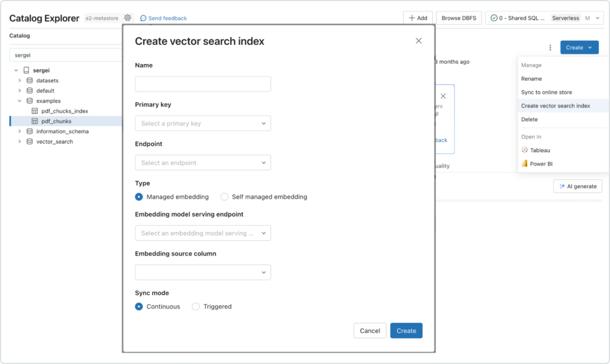The width and height of the screenshot is (610, 364).
Task: Choose Delete from the context menu
Action: pyautogui.click(x=528, y=119)
